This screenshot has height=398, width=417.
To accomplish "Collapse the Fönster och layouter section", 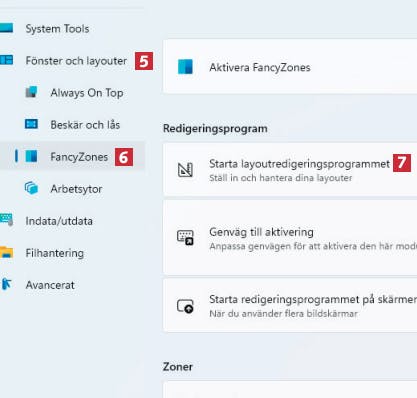I will tap(76, 61).
